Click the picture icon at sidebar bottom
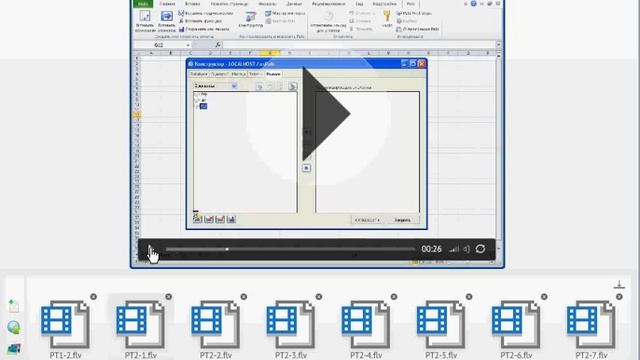640x360 pixels. point(13,349)
